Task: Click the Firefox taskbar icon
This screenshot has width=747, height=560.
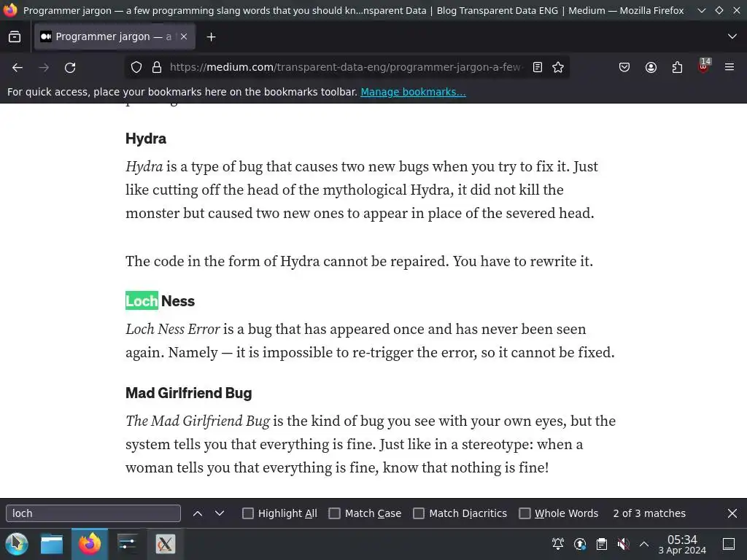Action: [x=90, y=544]
